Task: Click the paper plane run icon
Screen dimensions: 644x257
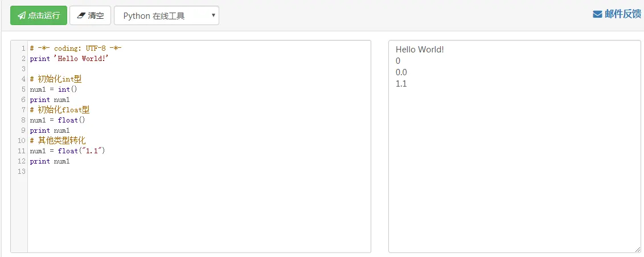Action: tap(22, 15)
